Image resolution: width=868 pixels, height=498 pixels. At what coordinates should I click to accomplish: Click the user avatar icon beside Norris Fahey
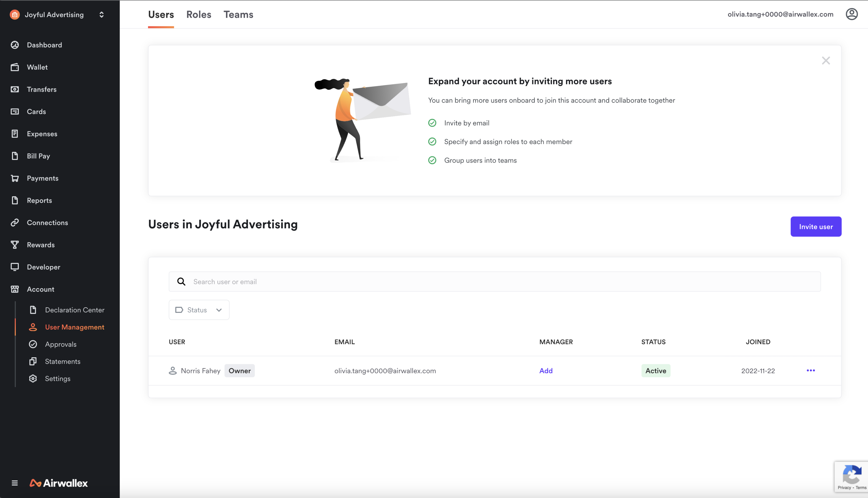click(x=173, y=370)
